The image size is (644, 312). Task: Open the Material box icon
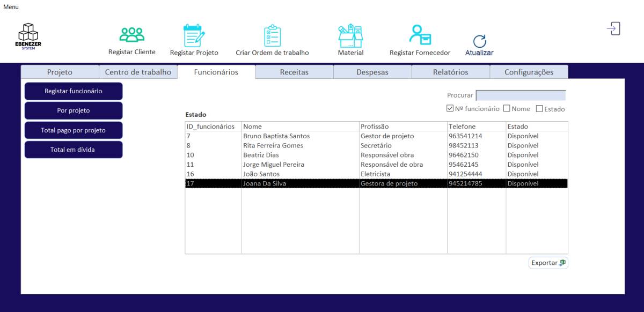click(350, 35)
